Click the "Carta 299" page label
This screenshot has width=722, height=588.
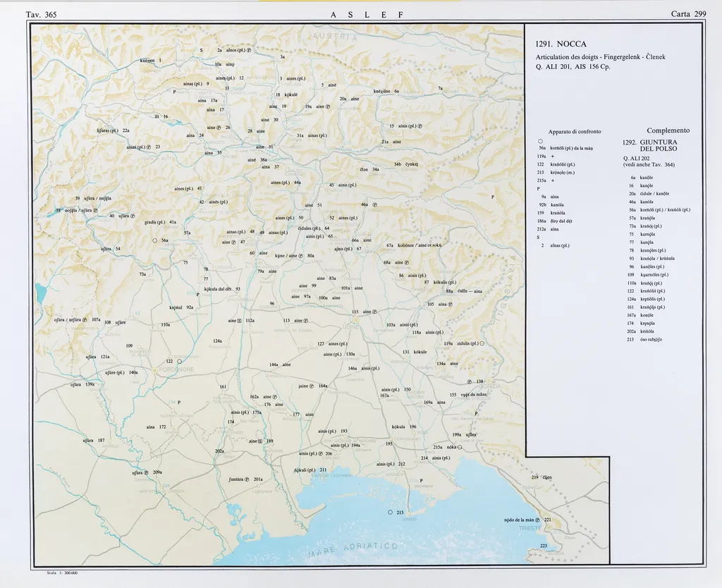click(689, 14)
